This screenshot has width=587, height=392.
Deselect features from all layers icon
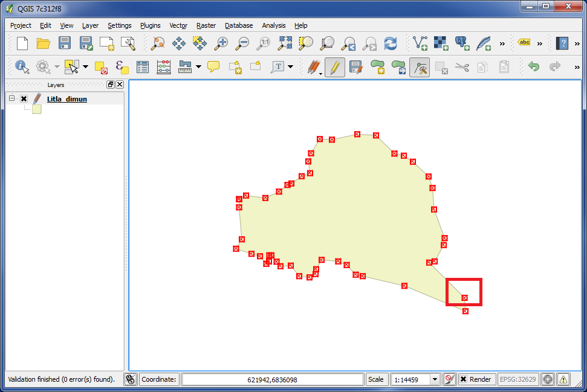[x=101, y=68]
